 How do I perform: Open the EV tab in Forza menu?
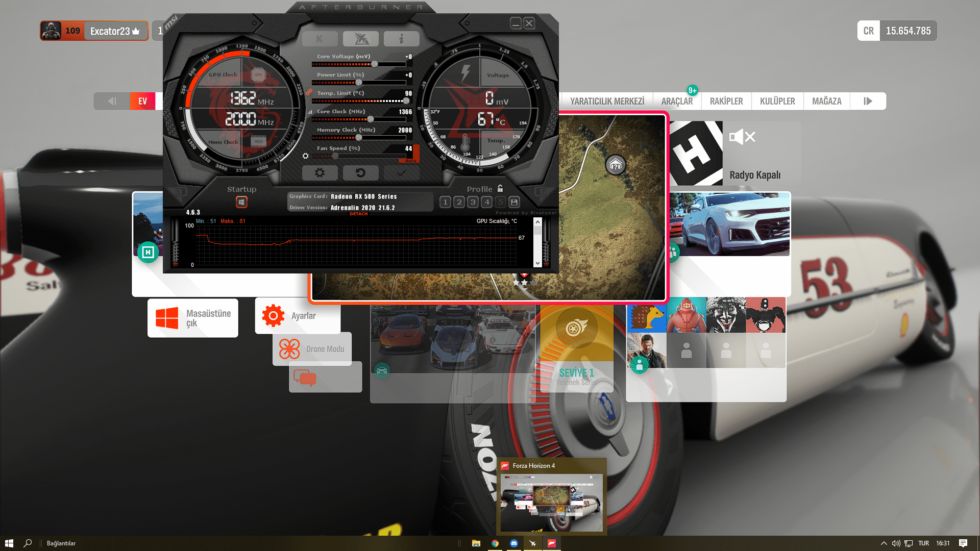point(142,101)
